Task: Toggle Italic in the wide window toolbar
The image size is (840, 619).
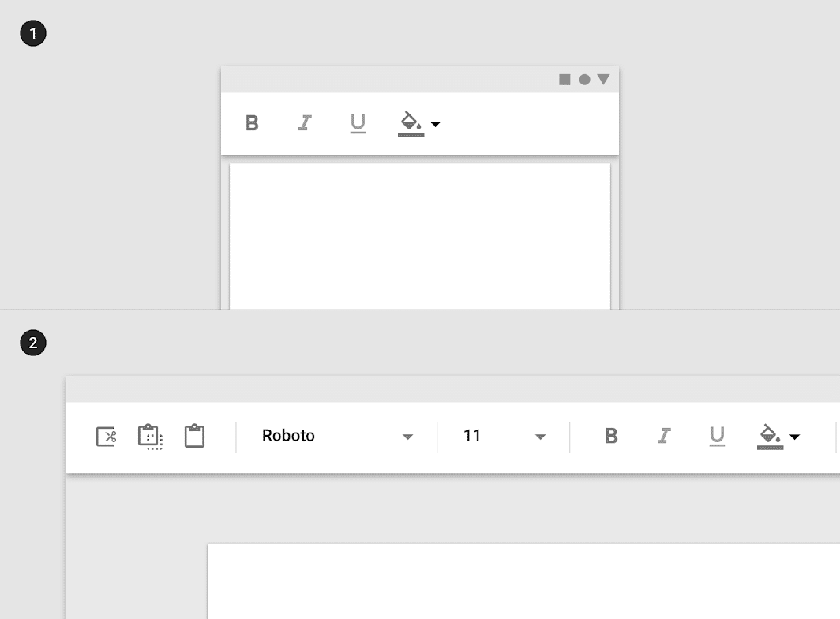Action: pos(664,436)
